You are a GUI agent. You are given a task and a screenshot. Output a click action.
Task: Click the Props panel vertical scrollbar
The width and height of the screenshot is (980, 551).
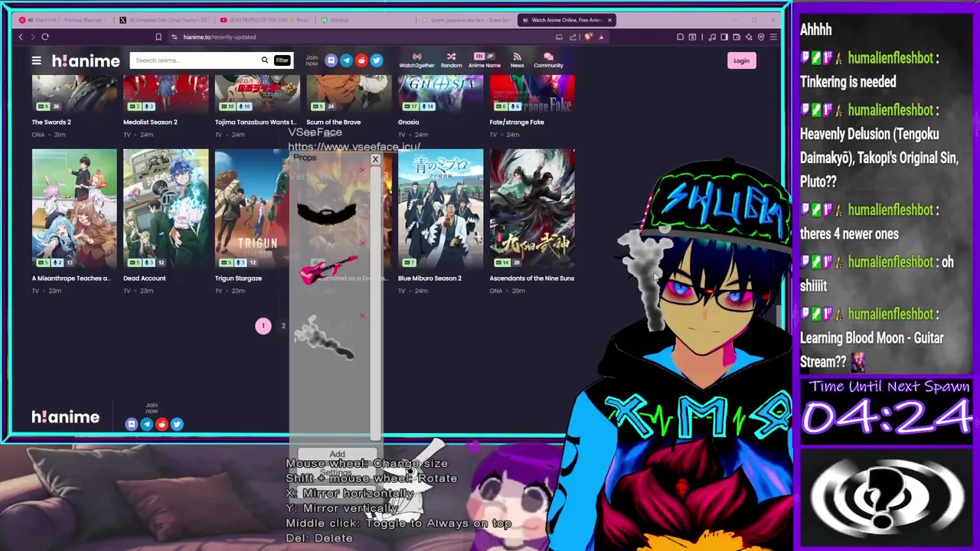(375, 303)
